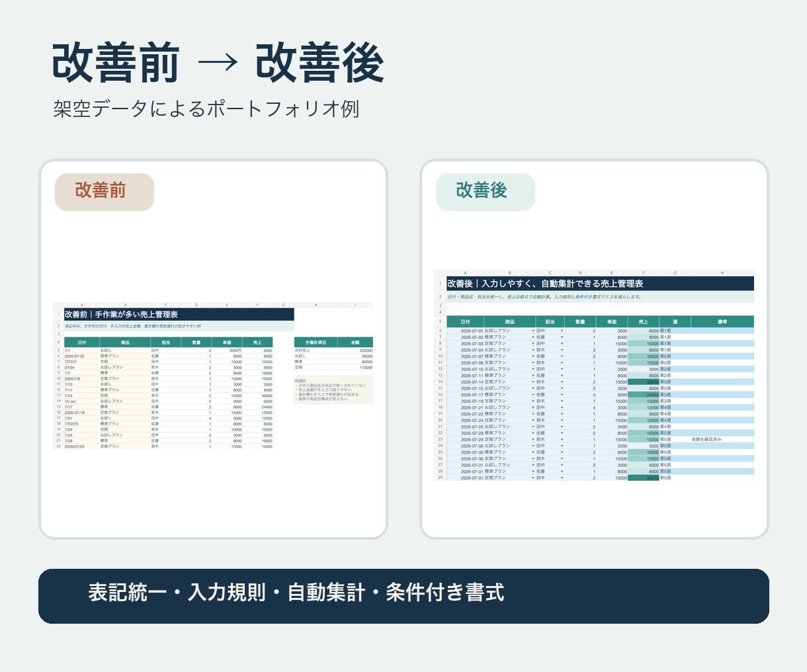The width and height of the screenshot is (807, 672).
Task: Click the footer bar 表記統一・入力規則・自動集計・条件付き書式
Action: click(x=403, y=596)
